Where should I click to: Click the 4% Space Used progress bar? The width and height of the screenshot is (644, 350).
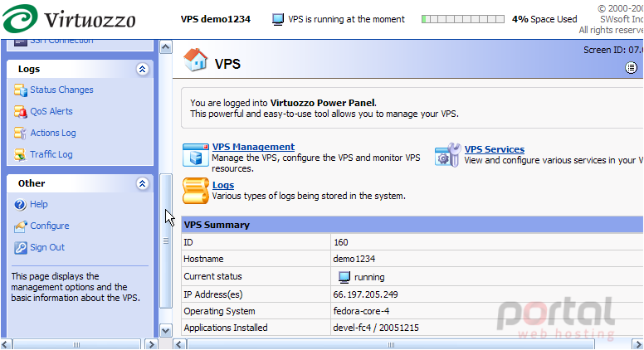(463, 19)
